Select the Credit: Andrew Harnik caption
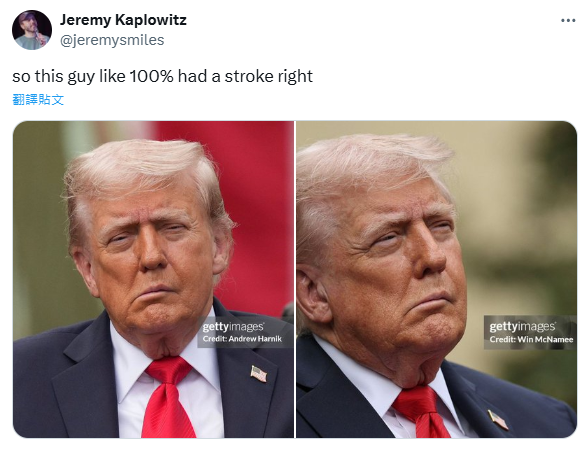588x457 pixels. [x=242, y=339]
